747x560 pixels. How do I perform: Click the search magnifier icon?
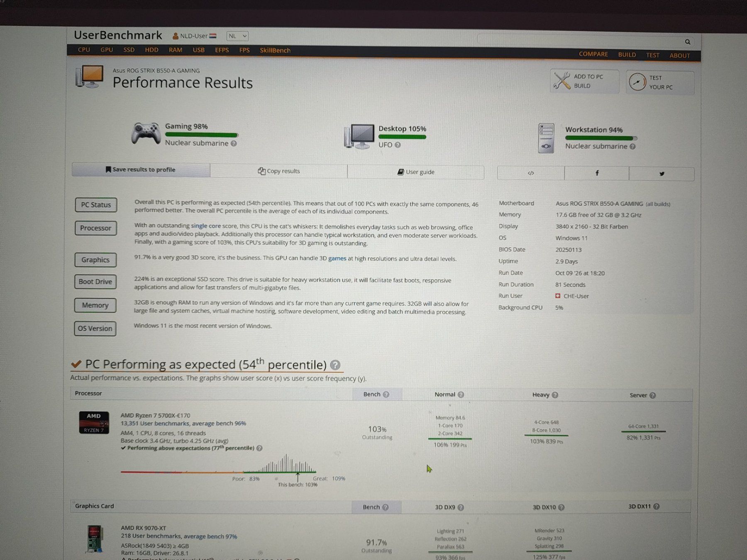[x=688, y=42]
